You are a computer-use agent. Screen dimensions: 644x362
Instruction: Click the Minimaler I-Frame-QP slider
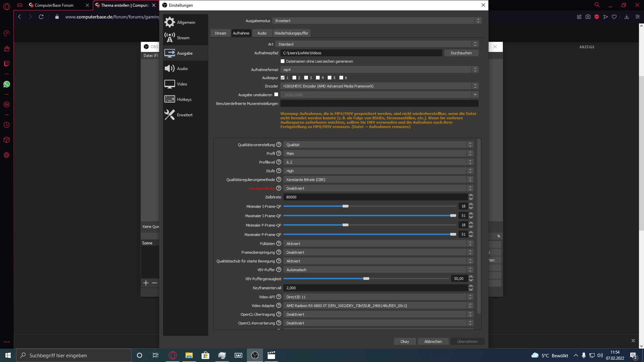coord(345,206)
